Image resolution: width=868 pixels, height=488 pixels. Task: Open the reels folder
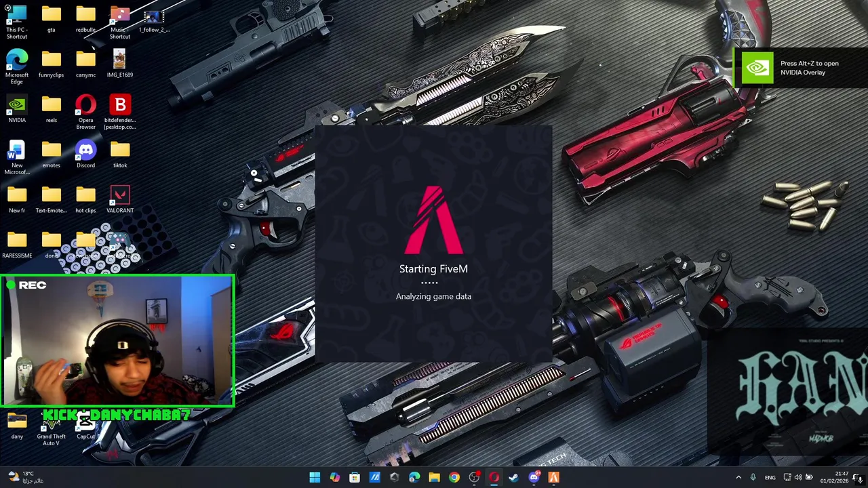[52, 109]
